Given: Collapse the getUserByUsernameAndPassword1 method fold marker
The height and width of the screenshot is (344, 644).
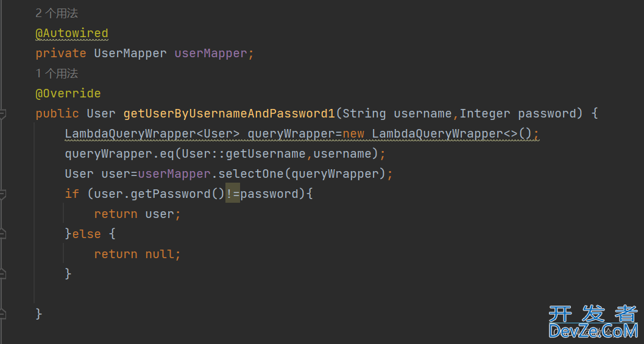Looking at the screenshot, I should (x=2, y=114).
